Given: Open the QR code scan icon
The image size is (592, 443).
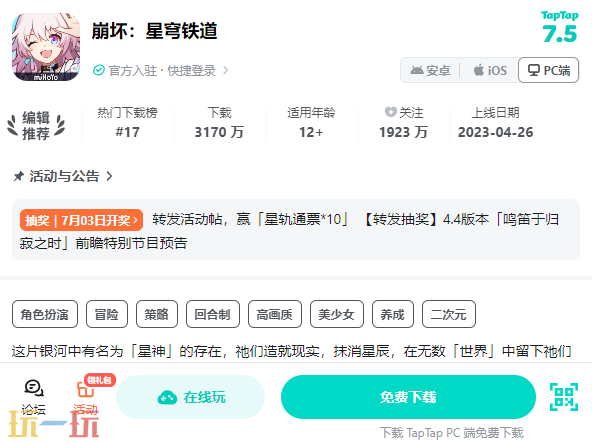Looking at the screenshot, I should pos(564,397).
